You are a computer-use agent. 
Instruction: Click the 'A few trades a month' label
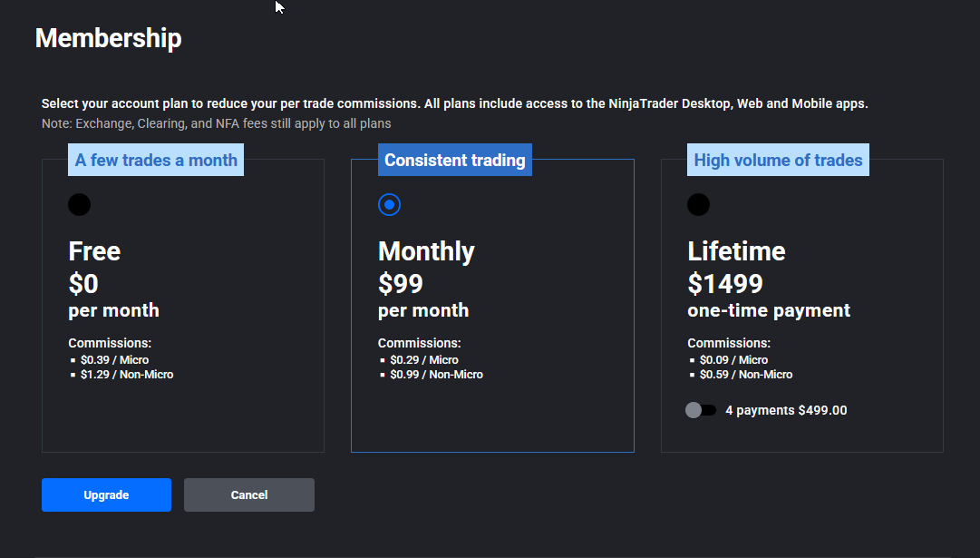[x=156, y=161]
